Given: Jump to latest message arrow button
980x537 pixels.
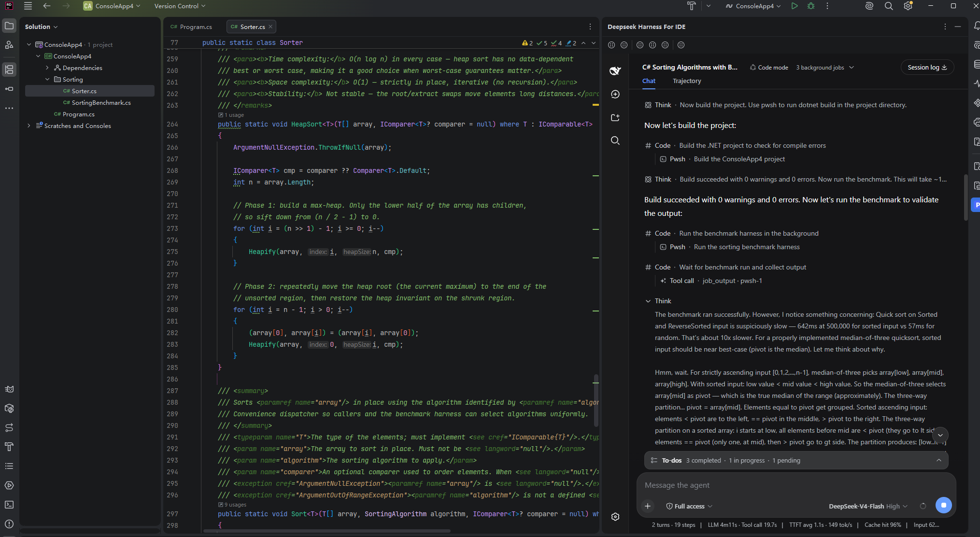Looking at the screenshot, I should tap(940, 435).
